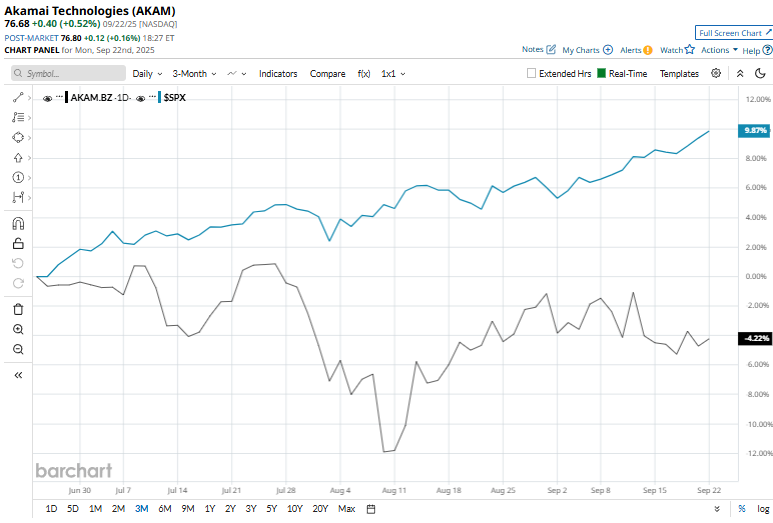Open Help question mark icon
This screenshot has width=773, height=523.
click(x=767, y=50)
